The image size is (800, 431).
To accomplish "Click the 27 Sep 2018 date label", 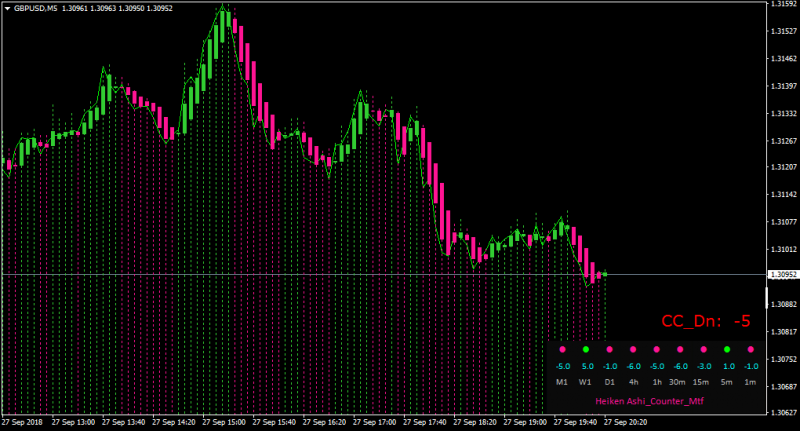I will (22, 422).
